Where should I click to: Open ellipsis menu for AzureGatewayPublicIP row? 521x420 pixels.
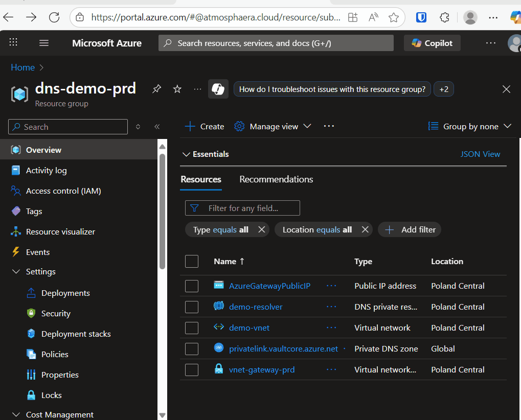[331, 286]
